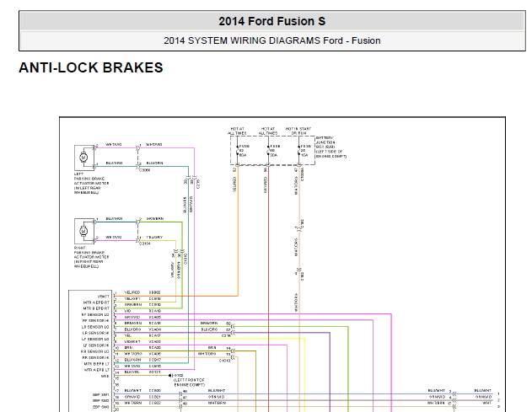
Task: Select the MTR B EPB RT pin label
Action: [96, 308]
